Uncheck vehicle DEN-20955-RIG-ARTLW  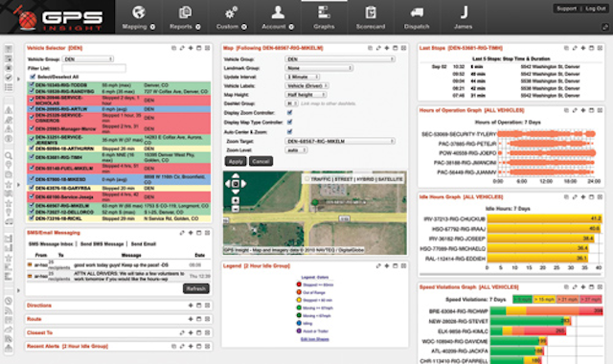(32, 109)
